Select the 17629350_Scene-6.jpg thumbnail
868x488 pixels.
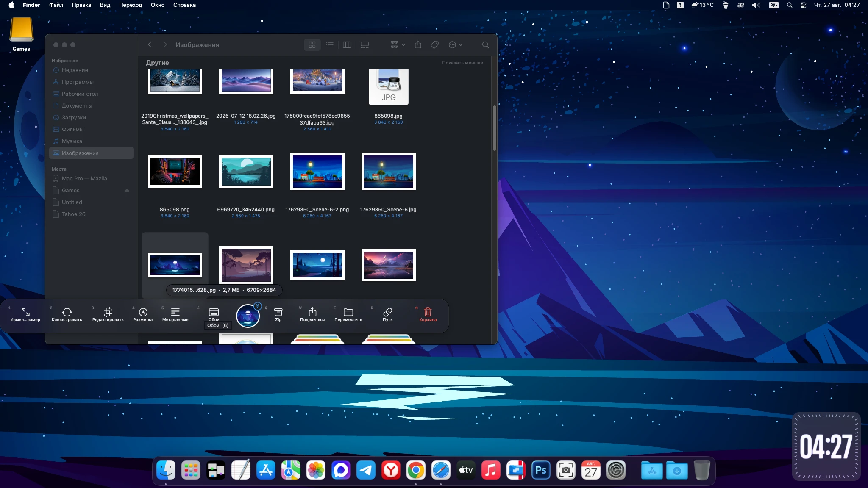389,171
